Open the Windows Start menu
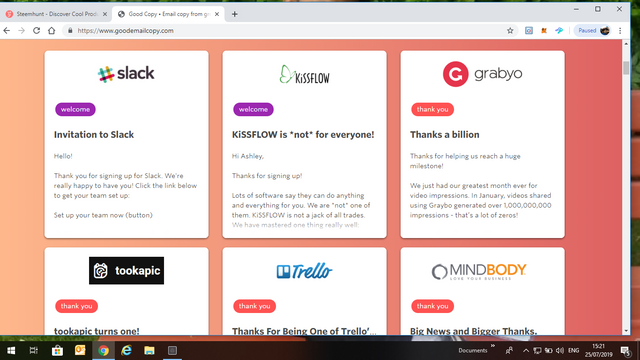 tap(11, 351)
